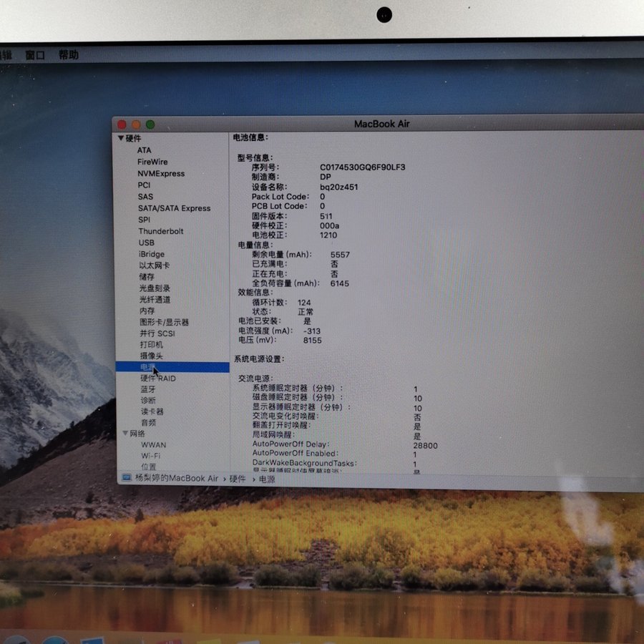Screen dimensions: 644x644
Task: Click the PCB Lot Code label
Action: coord(279,206)
